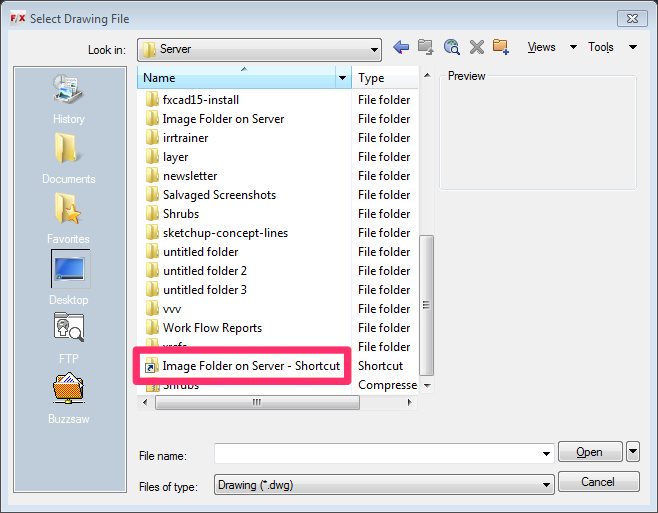Image resolution: width=658 pixels, height=513 pixels.
Task: Select the Salvaged Screenshots folder
Action: [x=211, y=195]
